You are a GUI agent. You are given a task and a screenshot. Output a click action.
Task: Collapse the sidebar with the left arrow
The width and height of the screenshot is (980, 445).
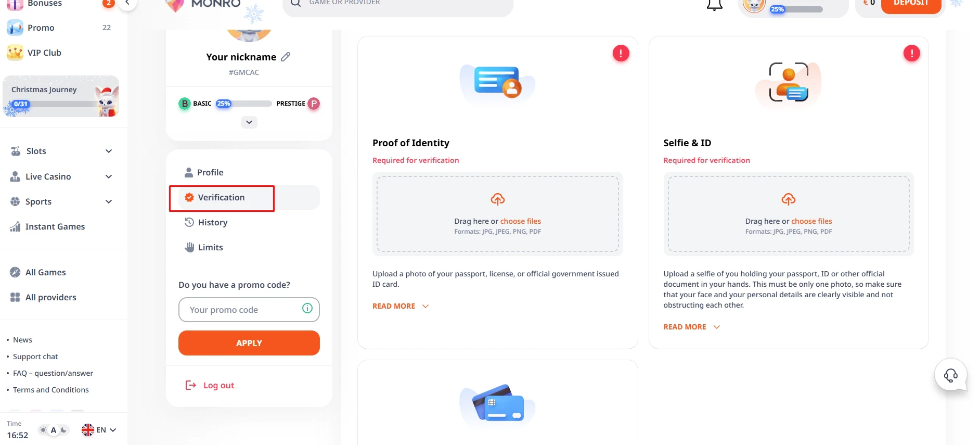(x=127, y=3)
